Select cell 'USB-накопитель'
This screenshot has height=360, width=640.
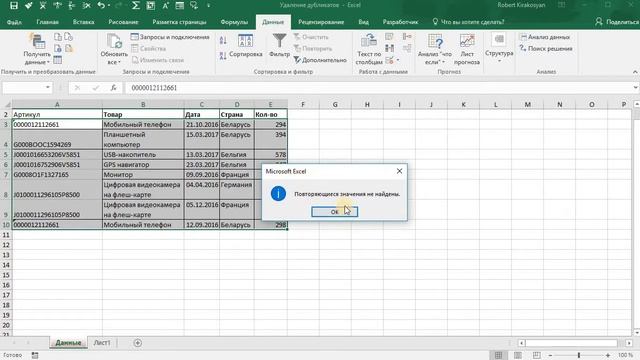click(x=143, y=155)
